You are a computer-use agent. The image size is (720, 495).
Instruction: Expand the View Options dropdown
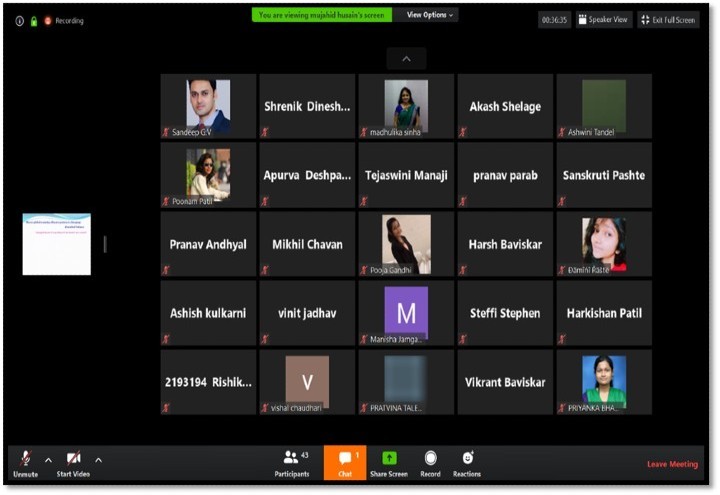[429, 15]
